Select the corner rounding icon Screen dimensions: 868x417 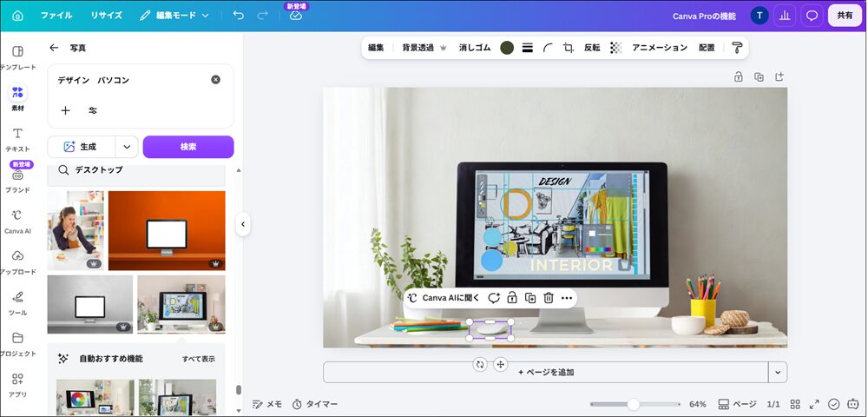coord(548,48)
